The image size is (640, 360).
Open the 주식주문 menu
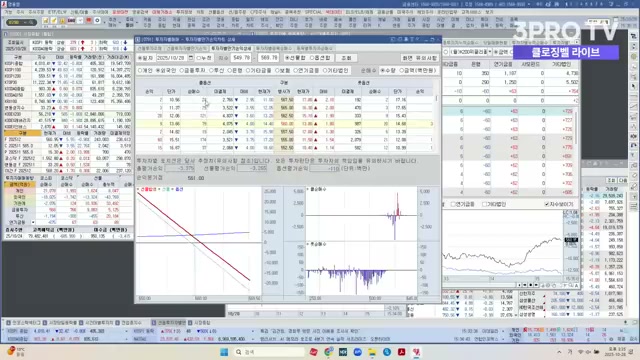tap(36, 12)
